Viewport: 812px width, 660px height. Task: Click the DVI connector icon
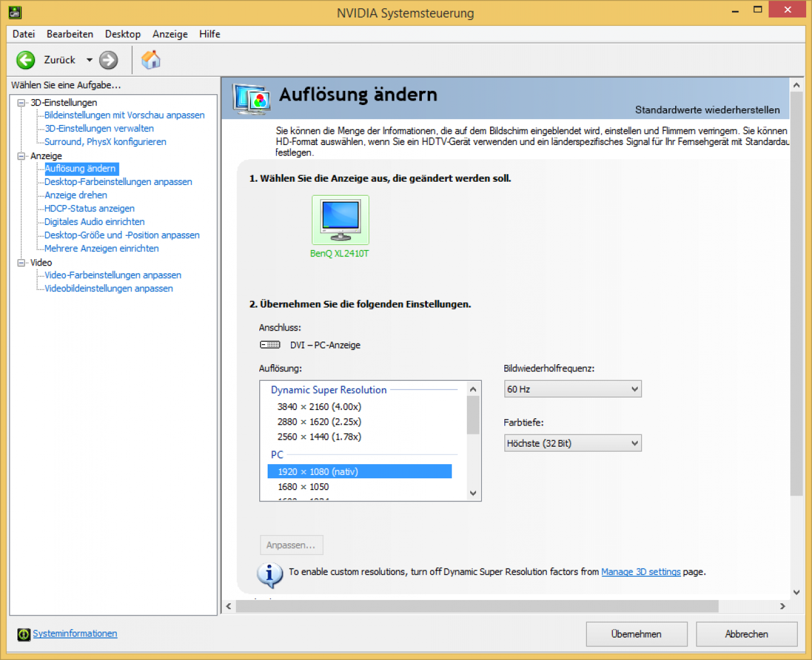[x=270, y=345]
